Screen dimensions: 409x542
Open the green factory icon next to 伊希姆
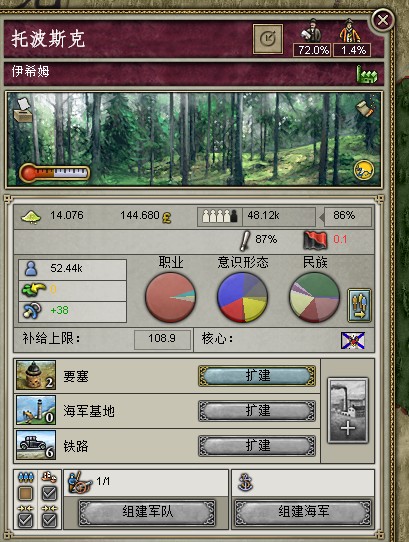(x=367, y=74)
